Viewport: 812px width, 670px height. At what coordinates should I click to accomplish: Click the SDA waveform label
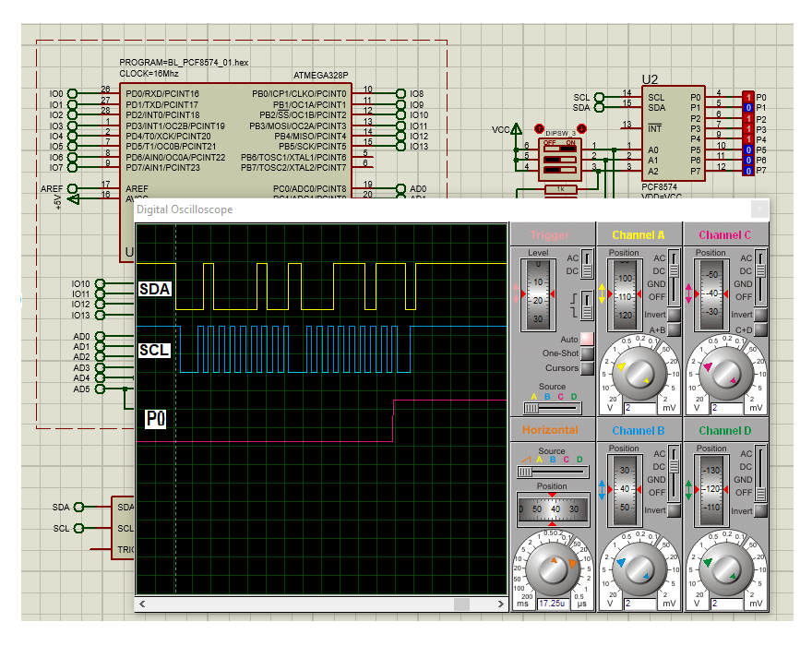tap(155, 289)
